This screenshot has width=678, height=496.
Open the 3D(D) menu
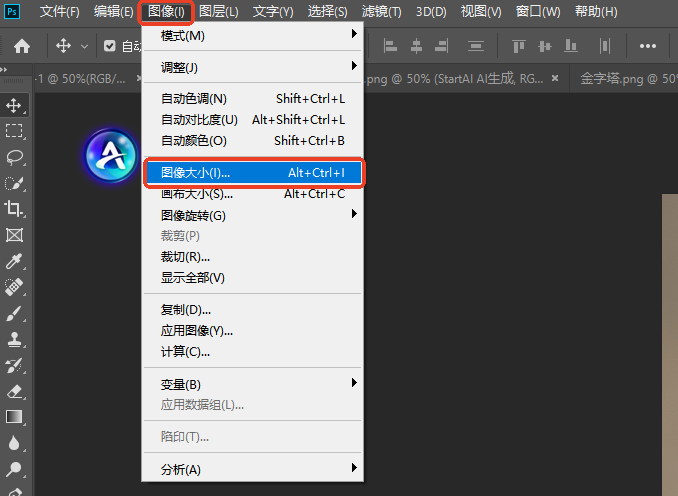(431, 11)
